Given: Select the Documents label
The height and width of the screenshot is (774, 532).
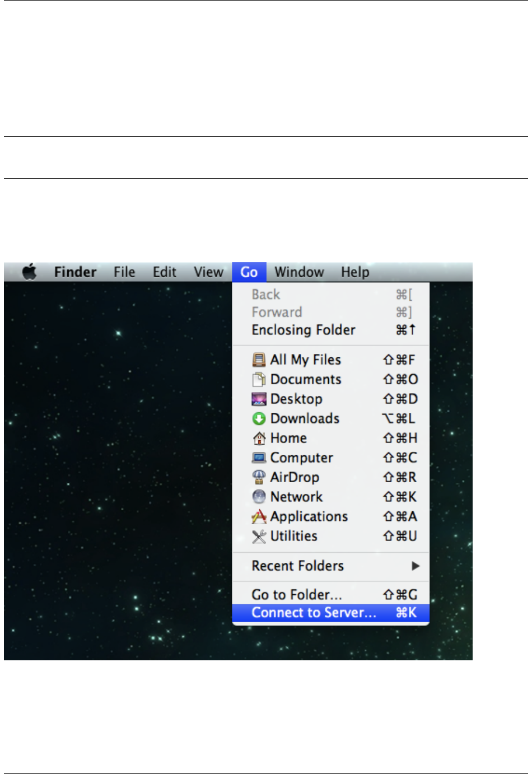Looking at the screenshot, I should tap(306, 379).
